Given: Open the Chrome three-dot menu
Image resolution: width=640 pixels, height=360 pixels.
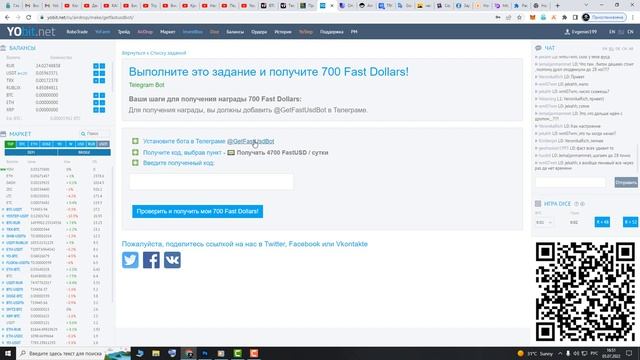Looking at the screenshot, I should click(x=633, y=18).
